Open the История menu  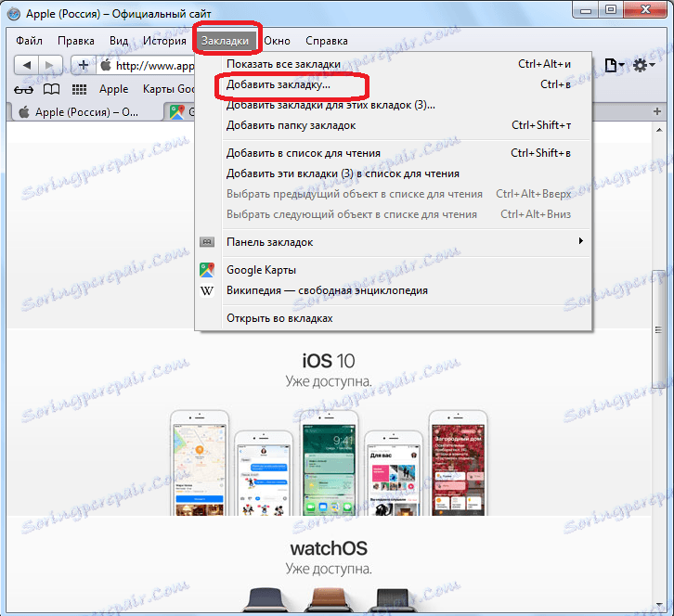[x=164, y=41]
